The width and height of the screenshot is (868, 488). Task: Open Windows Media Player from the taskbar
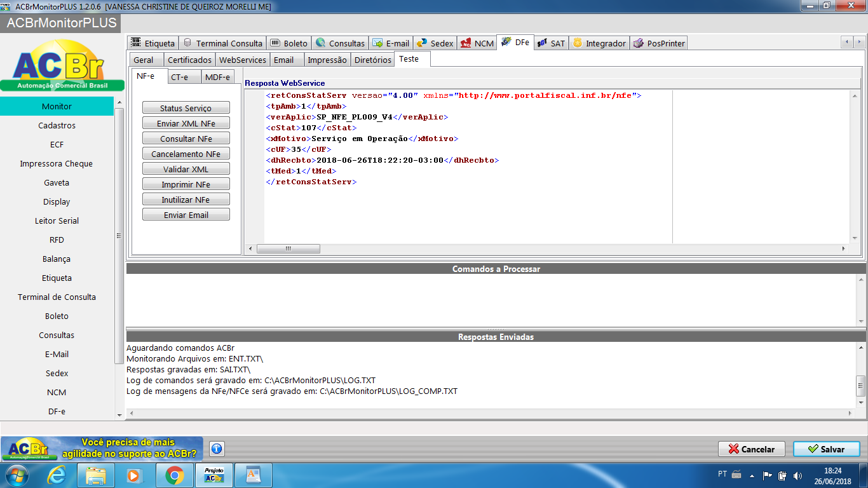click(135, 475)
